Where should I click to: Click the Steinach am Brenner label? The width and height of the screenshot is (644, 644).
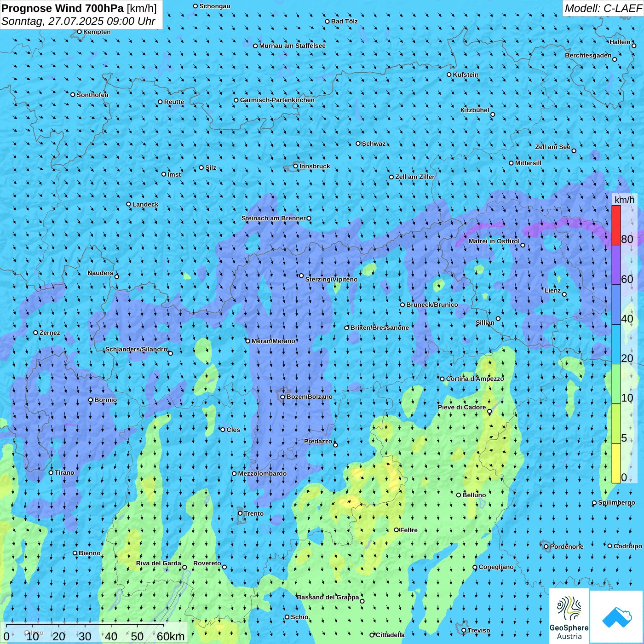click(x=274, y=218)
